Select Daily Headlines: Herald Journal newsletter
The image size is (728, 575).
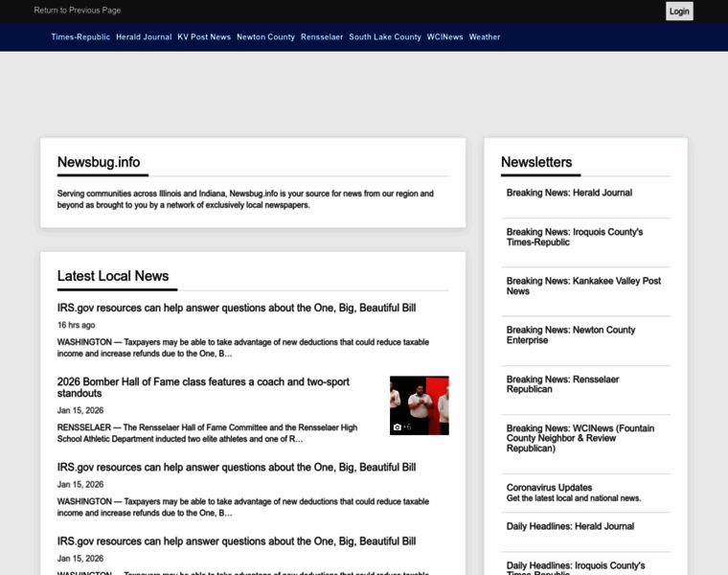[570, 526]
